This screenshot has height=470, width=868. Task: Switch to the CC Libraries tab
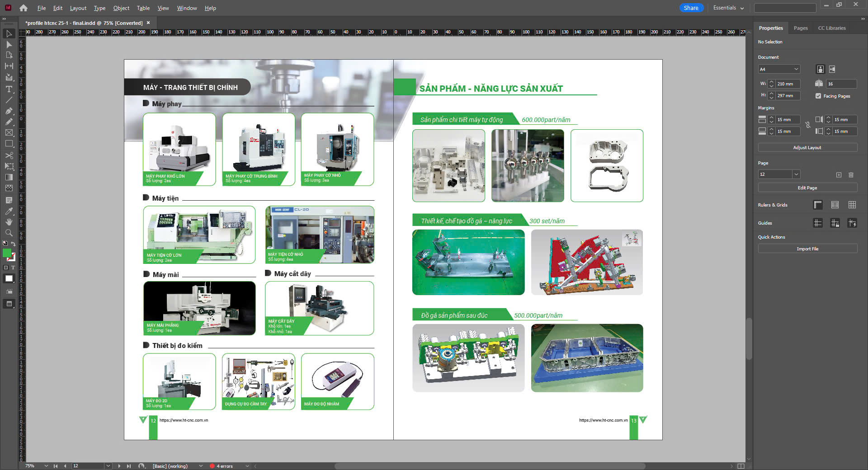tap(832, 28)
